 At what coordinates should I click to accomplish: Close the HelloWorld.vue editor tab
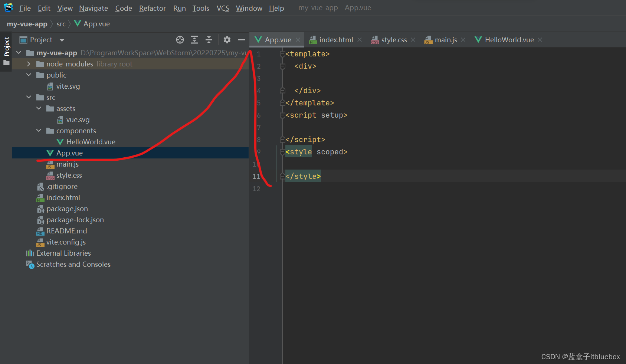[x=540, y=40]
